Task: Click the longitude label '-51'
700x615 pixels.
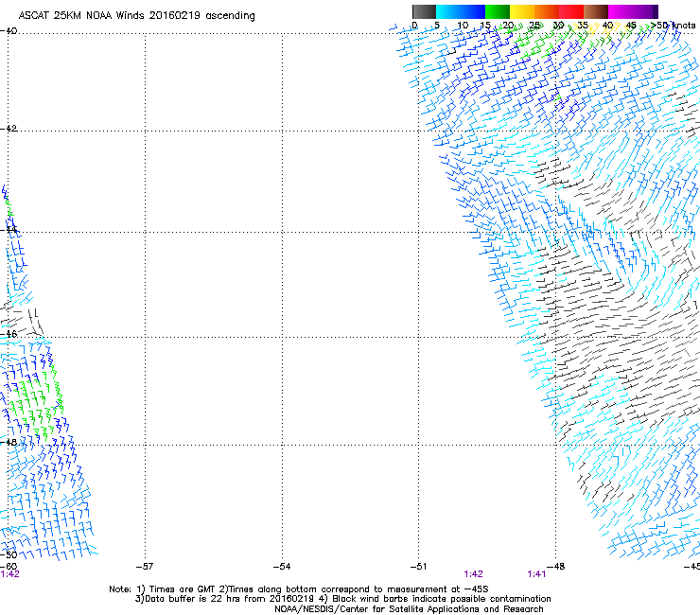Action: tap(418, 567)
